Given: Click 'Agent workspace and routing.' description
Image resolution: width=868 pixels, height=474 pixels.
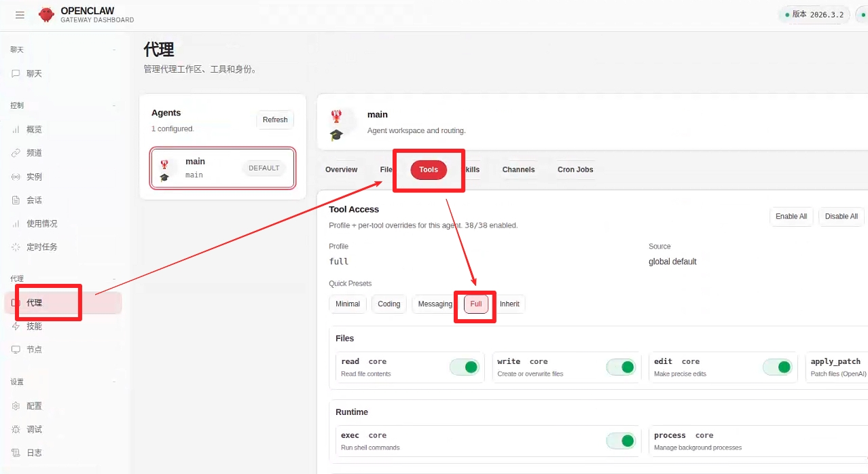Looking at the screenshot, I should 416,130.
